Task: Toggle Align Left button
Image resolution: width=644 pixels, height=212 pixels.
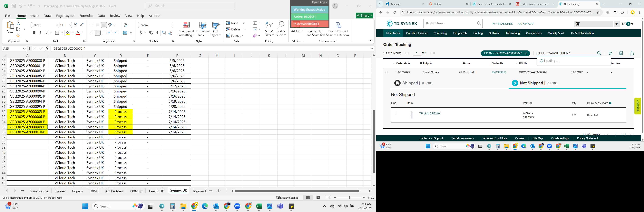Action: pyautogui.click(x=91, y=33)
